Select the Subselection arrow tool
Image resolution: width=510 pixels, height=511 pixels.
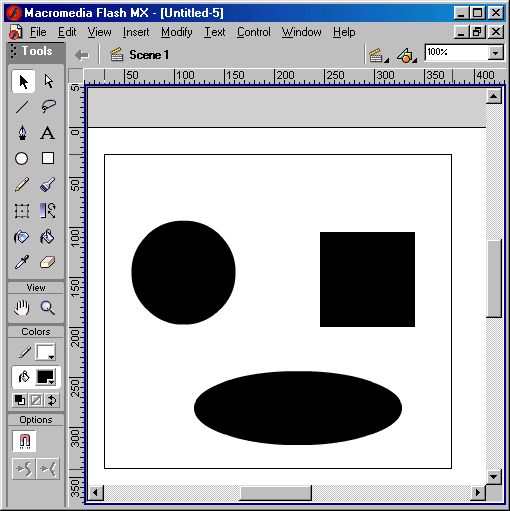click(48, 81)
